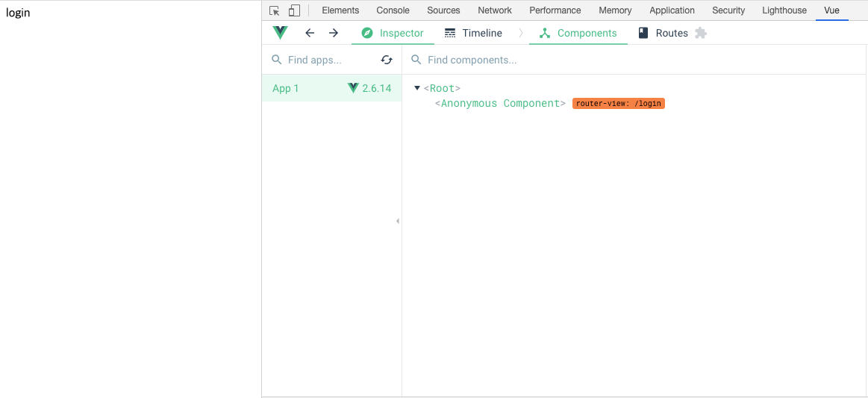This screenshot has height=398, width=868.
Task: Go back with the left arrow
Action: pos(310,33)
